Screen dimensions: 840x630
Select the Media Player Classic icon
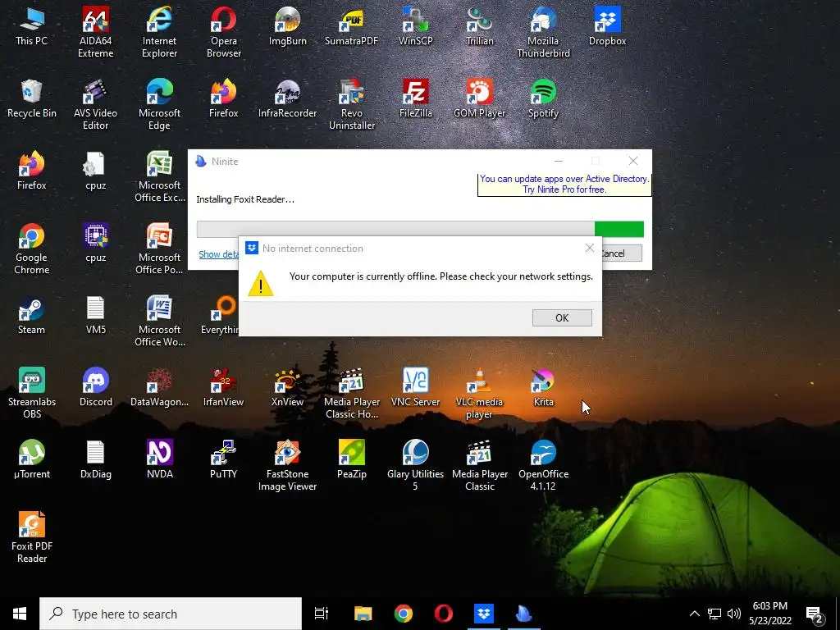pos(479,466)
